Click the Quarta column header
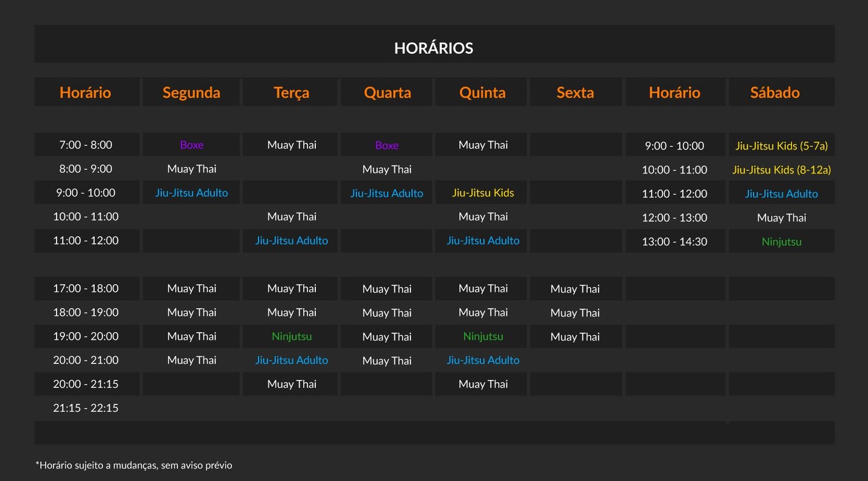The image size is (868, 481). 387,92
